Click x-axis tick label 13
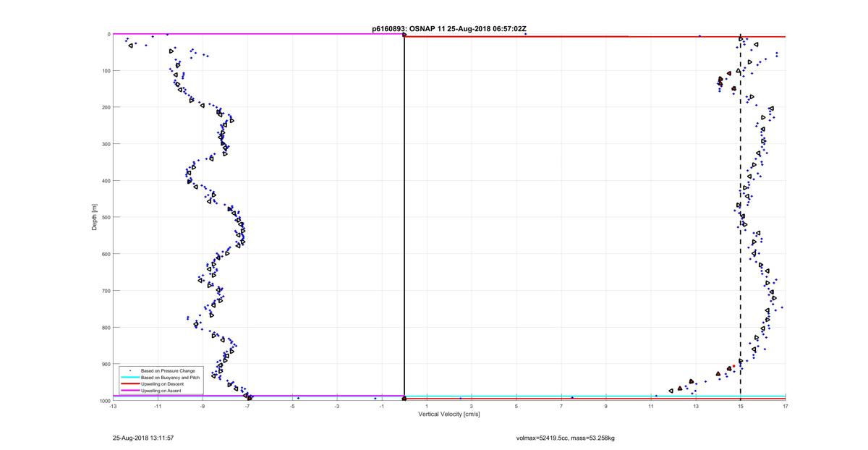This screenshot has height=450, width=868. tap(696, 406)
